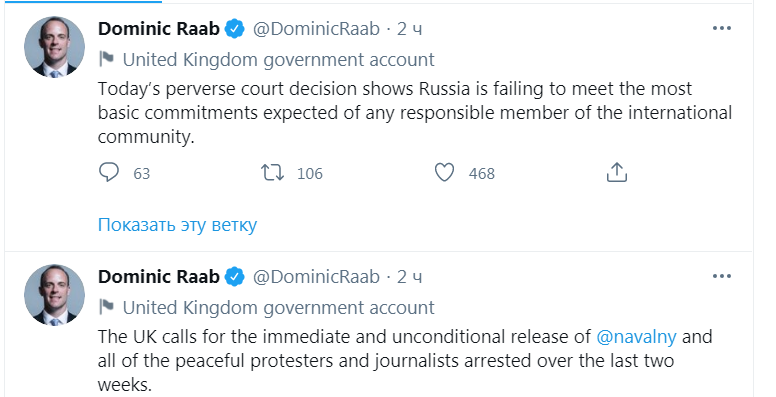Open the @DominicRaab handle in the first tweet

click(x=316, y=29)
